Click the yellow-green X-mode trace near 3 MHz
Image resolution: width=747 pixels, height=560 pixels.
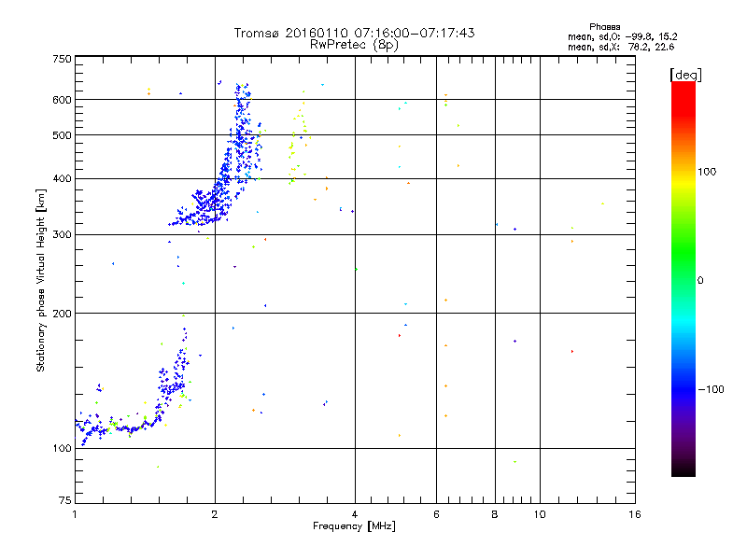click(298, 143)
